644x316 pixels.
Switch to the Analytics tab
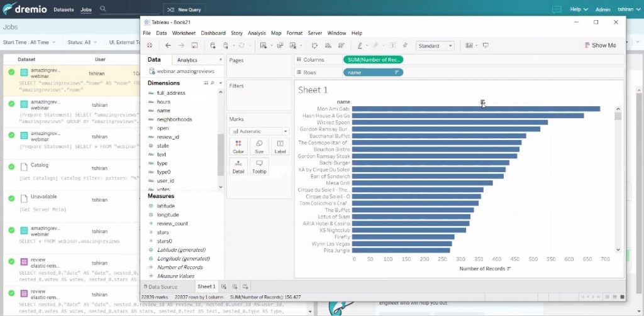tap(187, 60)
